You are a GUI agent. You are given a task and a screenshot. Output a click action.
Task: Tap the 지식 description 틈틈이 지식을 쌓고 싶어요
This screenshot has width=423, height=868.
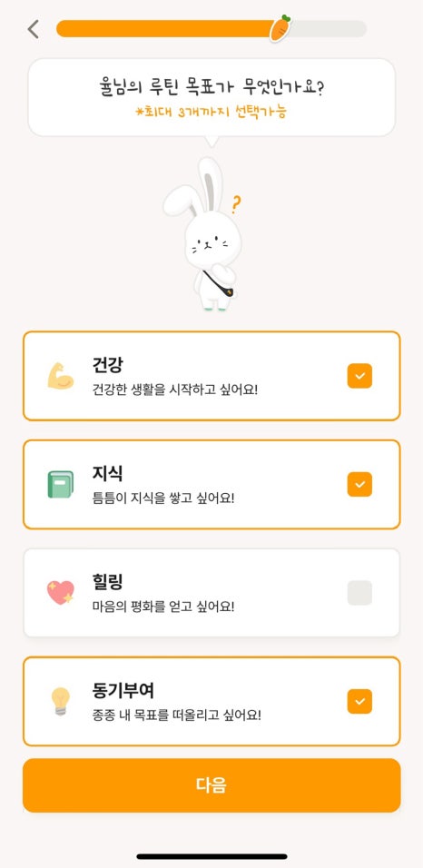click(x=163, y=498)
